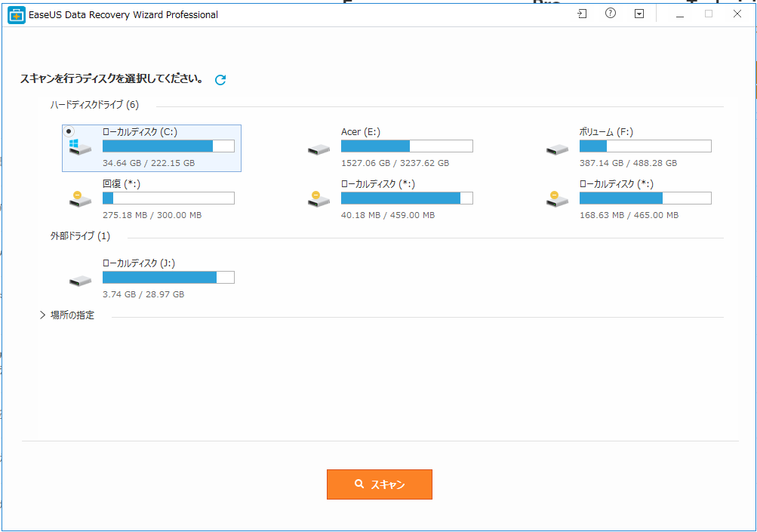The image size is (757, 532).
Task: Click the 40.18 MB / 459.00 MB text
Action: click(x=388, y=215)
